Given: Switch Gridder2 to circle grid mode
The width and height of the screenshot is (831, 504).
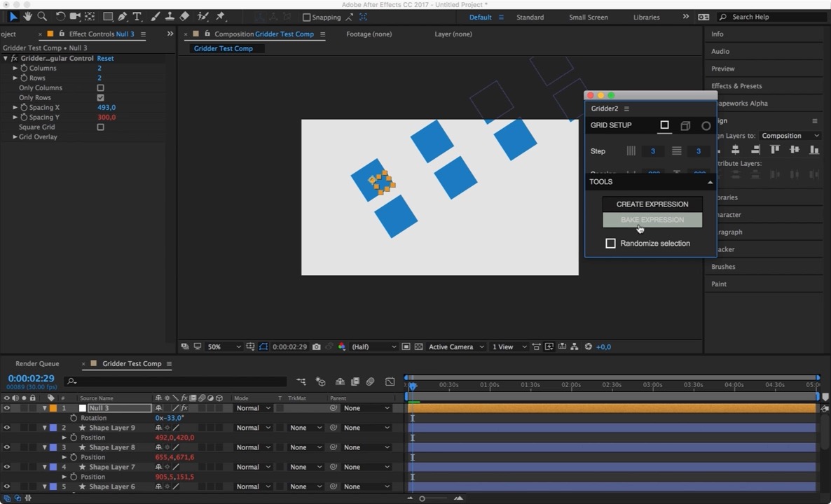Looking at the screenshot, I should click(706, 126).
